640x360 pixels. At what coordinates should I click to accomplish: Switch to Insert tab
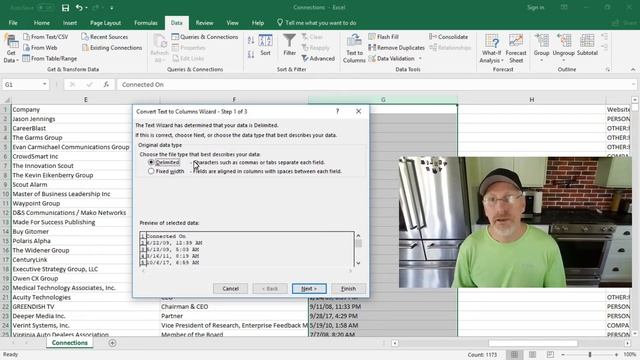click(x=70, y=23)
